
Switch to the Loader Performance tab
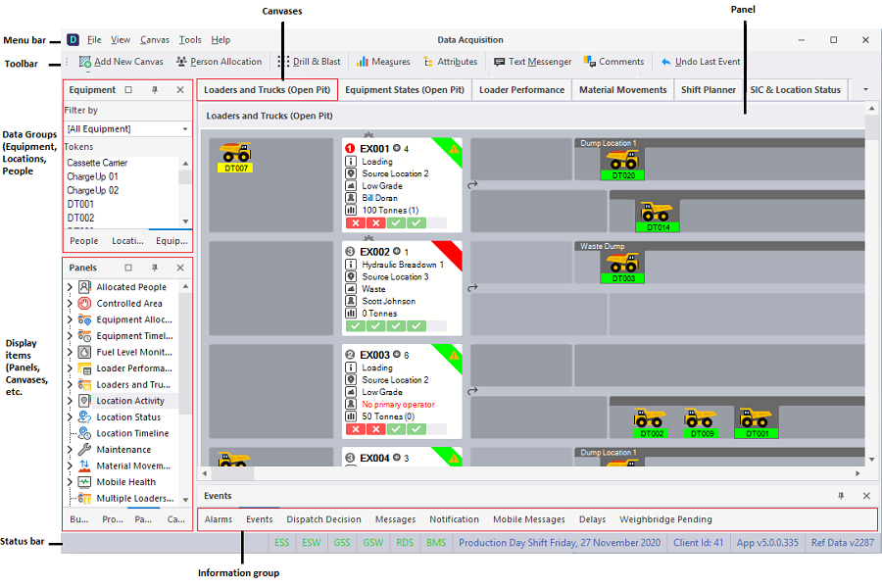521,89
